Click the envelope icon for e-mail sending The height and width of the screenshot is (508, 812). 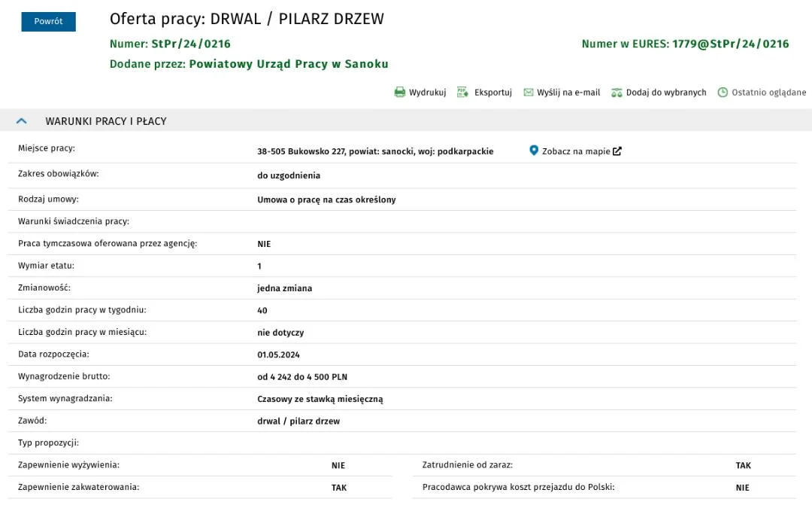point(529,93)
